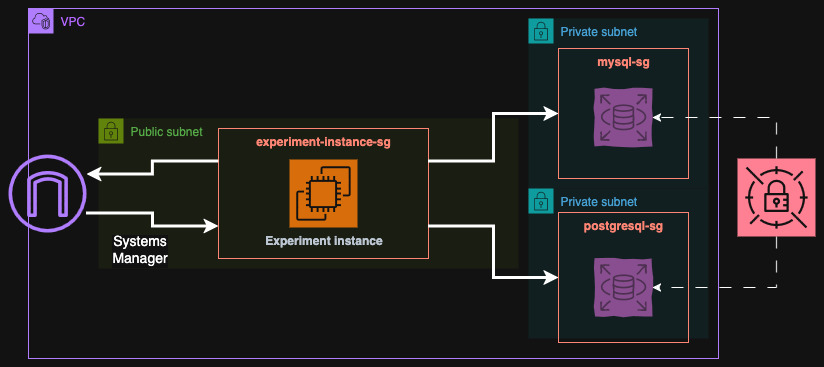Viewport: 824px width, 367px height.
Task: Select the RDS database icon in postgresql-sg
Action: click(623, 287)
